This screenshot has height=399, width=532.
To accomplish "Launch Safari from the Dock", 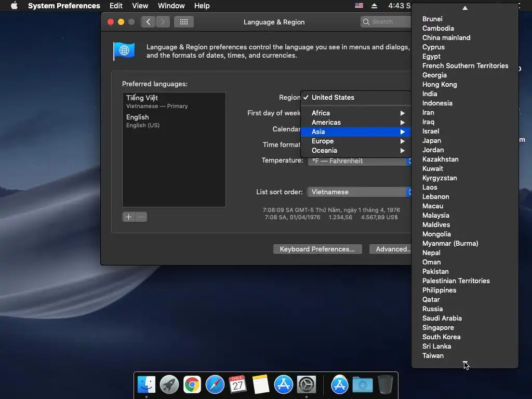I will 215,385.
